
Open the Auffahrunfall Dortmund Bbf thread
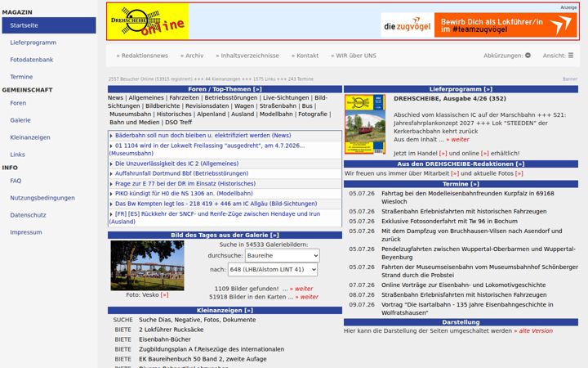click(x=181, y=173)
